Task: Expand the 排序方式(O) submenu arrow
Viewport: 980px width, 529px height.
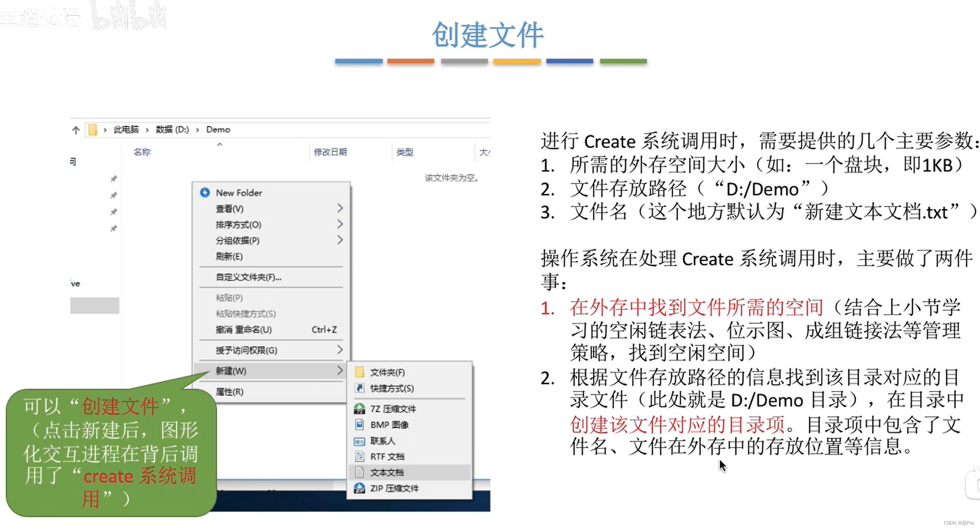Action: 340,224
